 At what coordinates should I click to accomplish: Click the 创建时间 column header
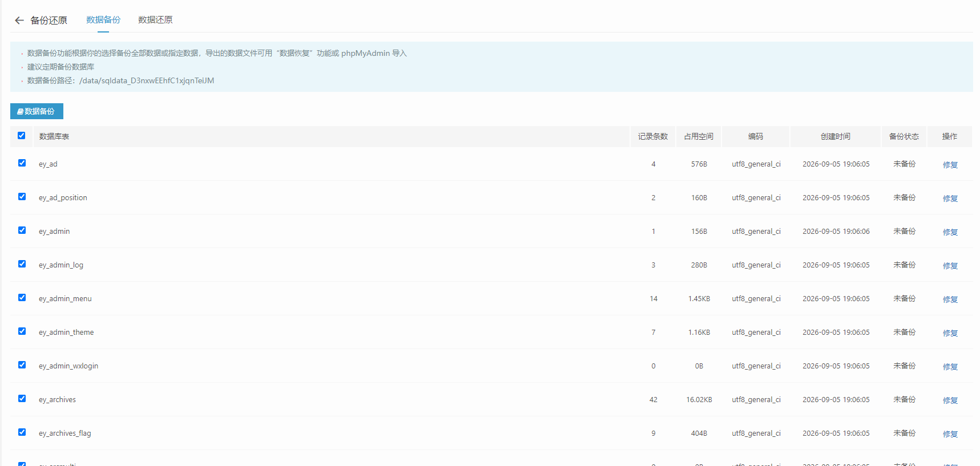[x=836, y=137]
